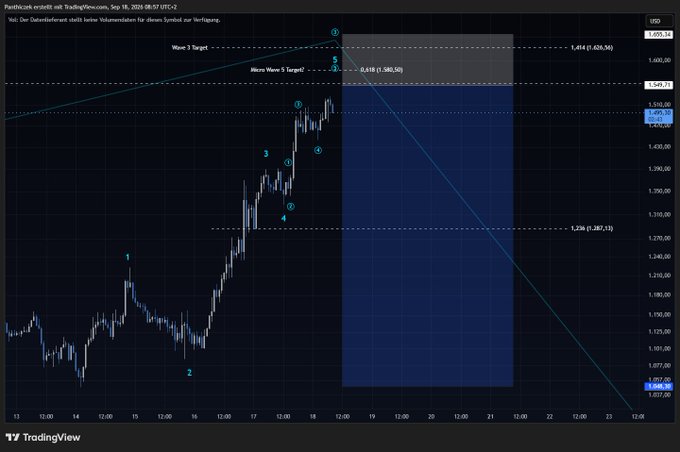This screenshot has width=680, height=452.
Task: Click the TradingView logo
Action: (43, 437)
